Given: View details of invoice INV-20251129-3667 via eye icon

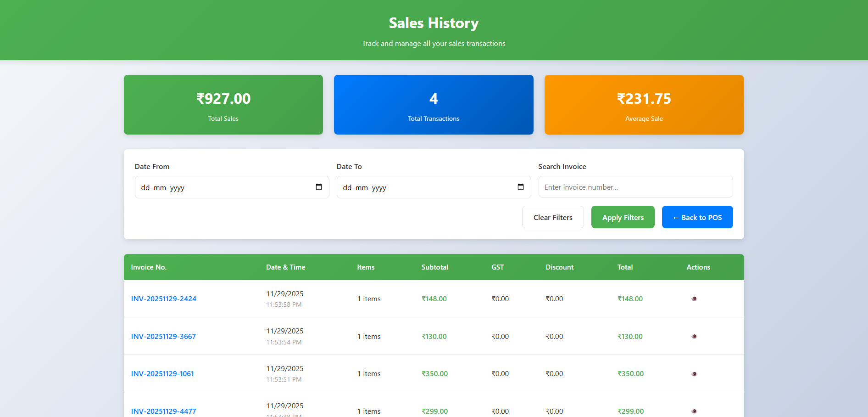Looking at the screenshot, I should click(694, 336).
